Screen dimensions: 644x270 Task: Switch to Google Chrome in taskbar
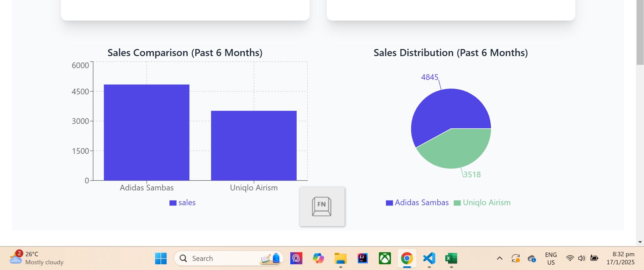click(407, 258)
